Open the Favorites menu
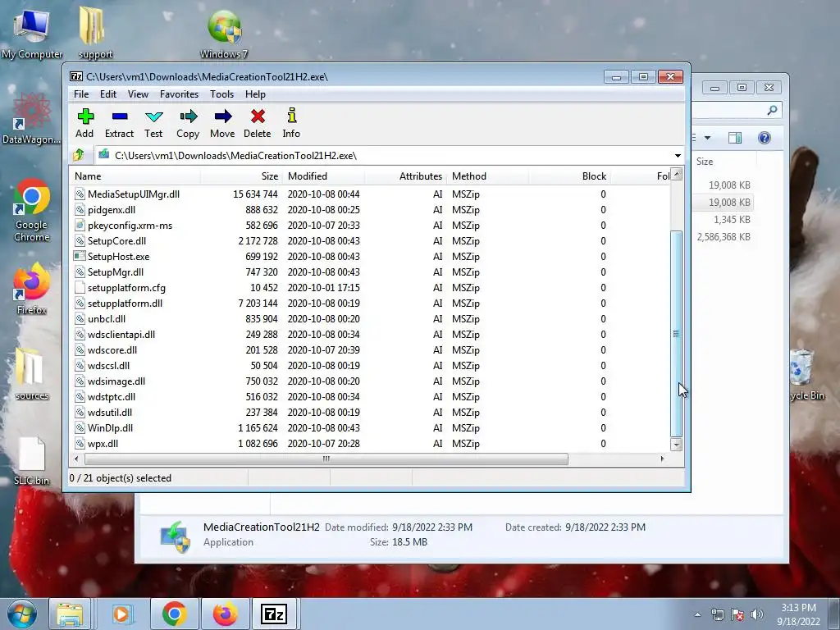Screen dimensions: 840x630 [179, 94]
